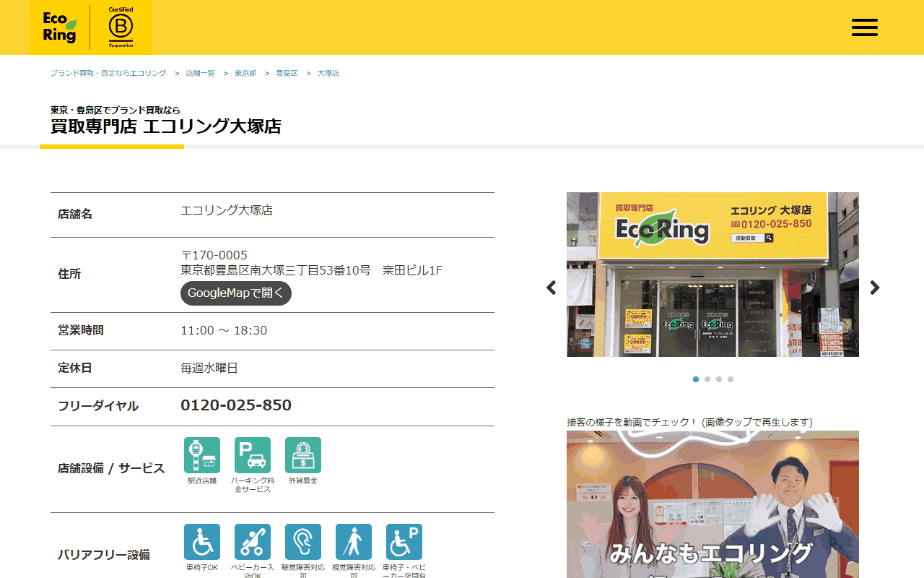The image size is (924, 578).
Task: Click the 買取専門店 エコリング大塚店 page heading
Action: click(166, 126)
